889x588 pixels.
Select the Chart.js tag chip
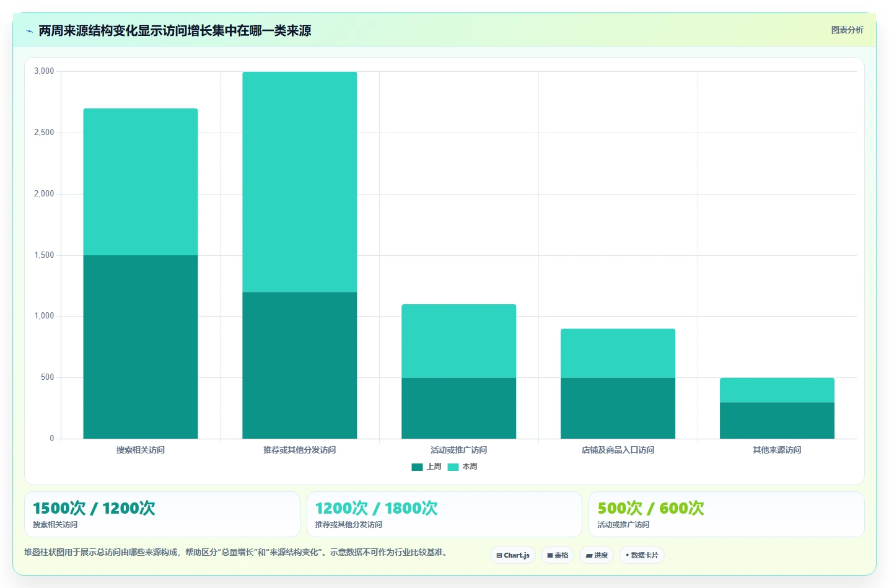513,555
